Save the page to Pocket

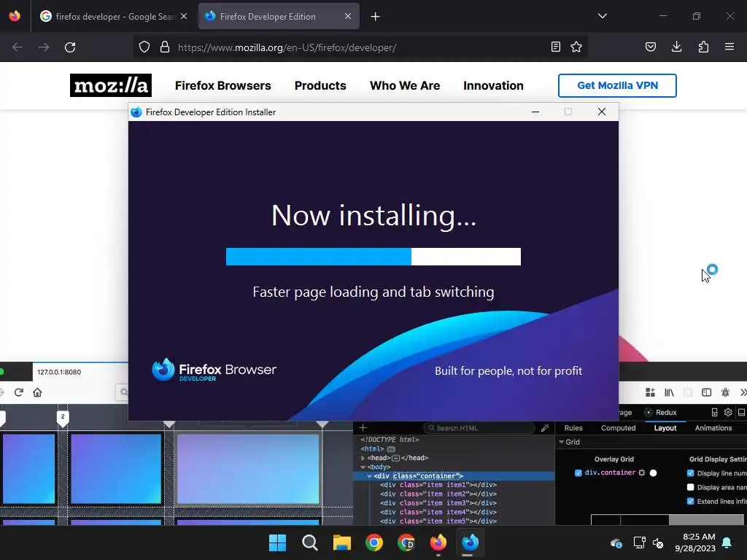tap(651, 47)
